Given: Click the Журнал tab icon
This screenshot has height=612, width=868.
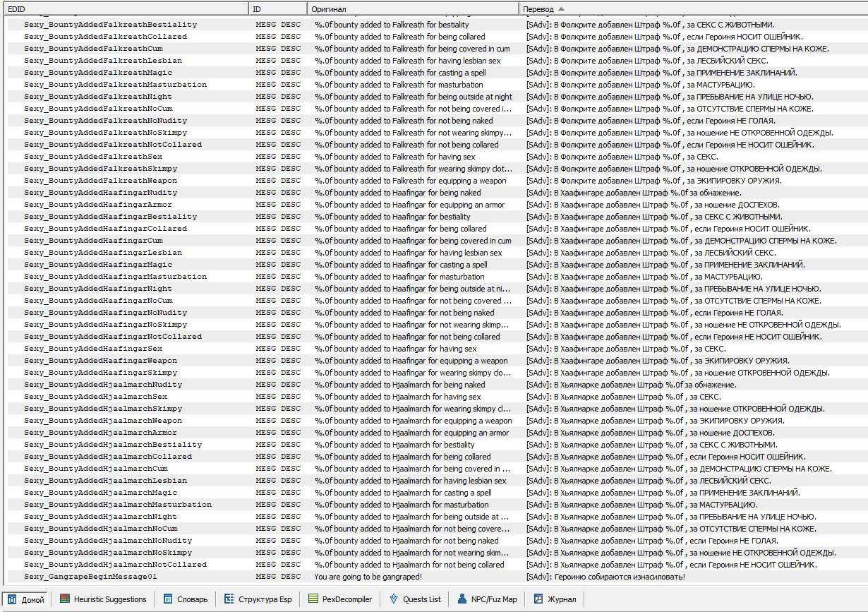Looking at the screenshot, I should click(538, 599).
